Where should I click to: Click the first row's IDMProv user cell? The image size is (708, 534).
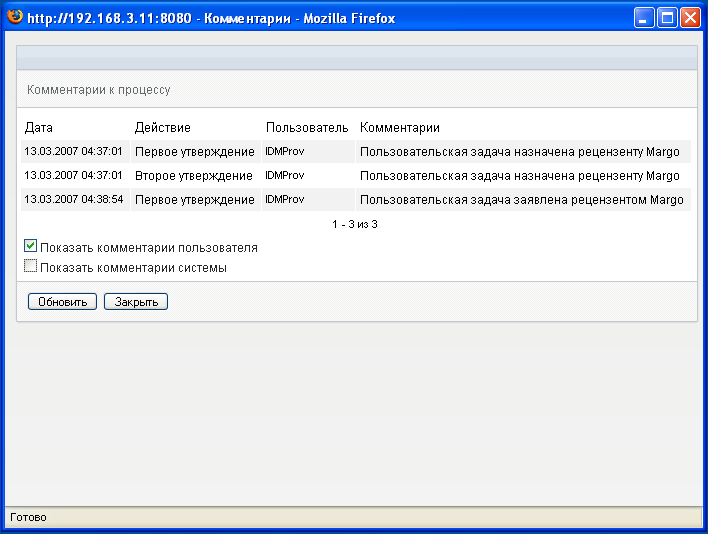tap(308, 152)
